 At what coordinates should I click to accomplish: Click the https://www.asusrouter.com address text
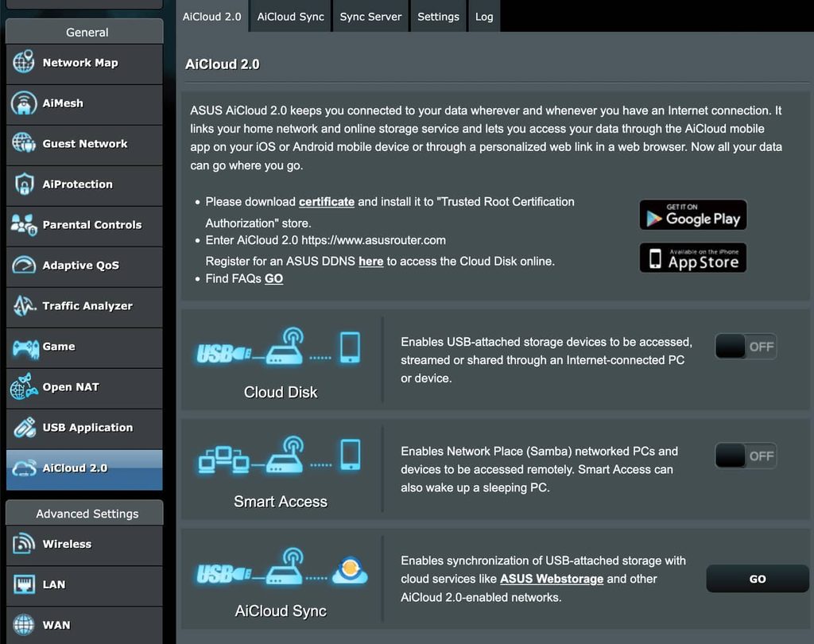click(374, 240)
